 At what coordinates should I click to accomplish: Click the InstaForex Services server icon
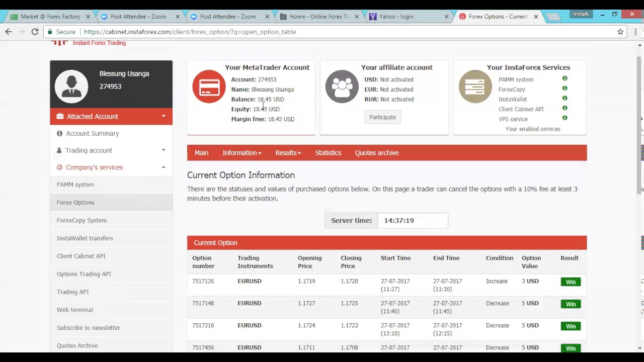[475, 86]
